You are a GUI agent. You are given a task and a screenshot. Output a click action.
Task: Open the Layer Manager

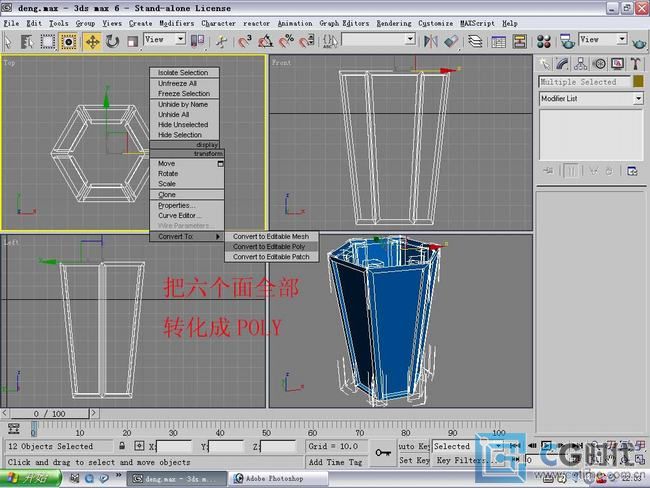coord(475,41)
